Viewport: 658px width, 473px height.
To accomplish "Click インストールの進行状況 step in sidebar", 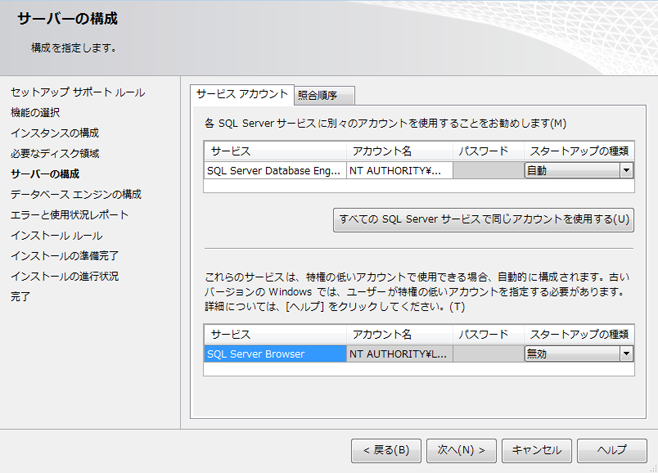I will tap(65, 276).
